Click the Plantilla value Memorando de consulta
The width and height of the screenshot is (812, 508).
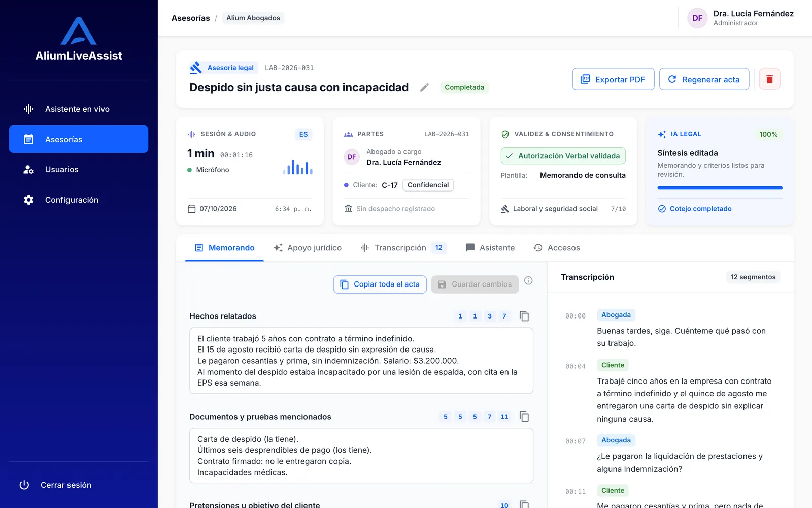coord(583,175)
